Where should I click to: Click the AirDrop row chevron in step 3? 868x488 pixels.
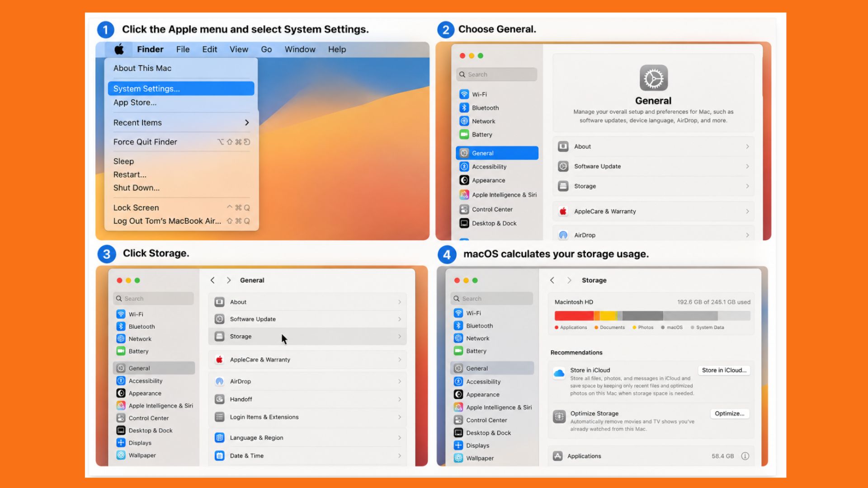click(x=400, y=381)
